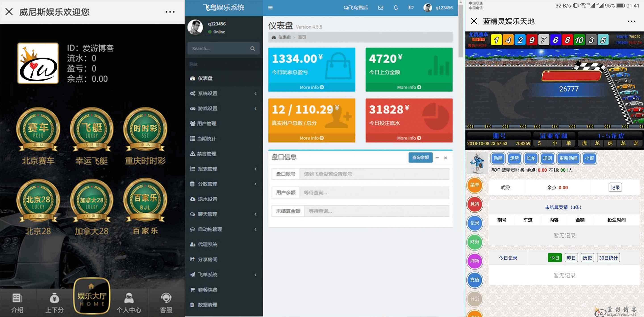The image size is (644, 317).
Task: Open 退水设置 in the sidebar
Action: pyautogui.click(x=223, y=199)
